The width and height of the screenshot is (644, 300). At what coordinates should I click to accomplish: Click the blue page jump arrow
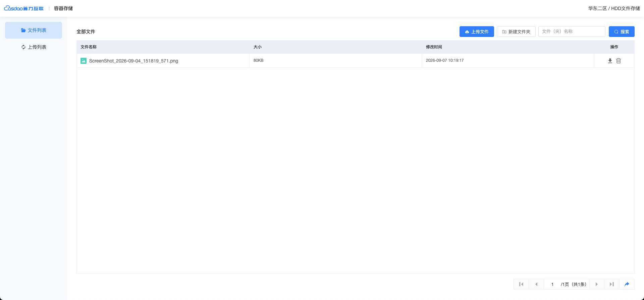[627, 284]
